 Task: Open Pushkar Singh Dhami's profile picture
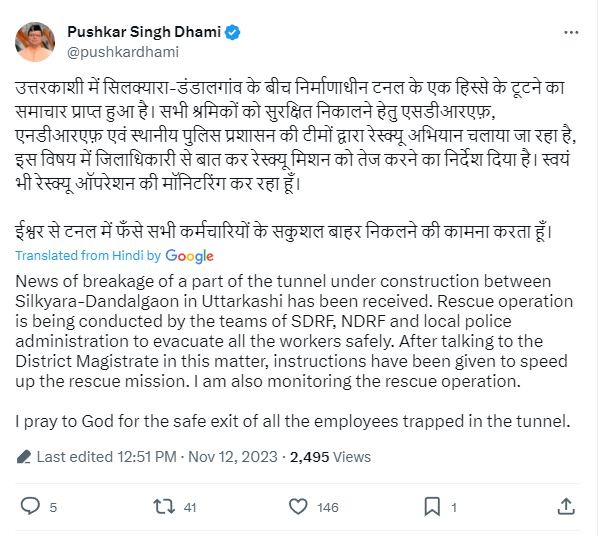[35, 40]
